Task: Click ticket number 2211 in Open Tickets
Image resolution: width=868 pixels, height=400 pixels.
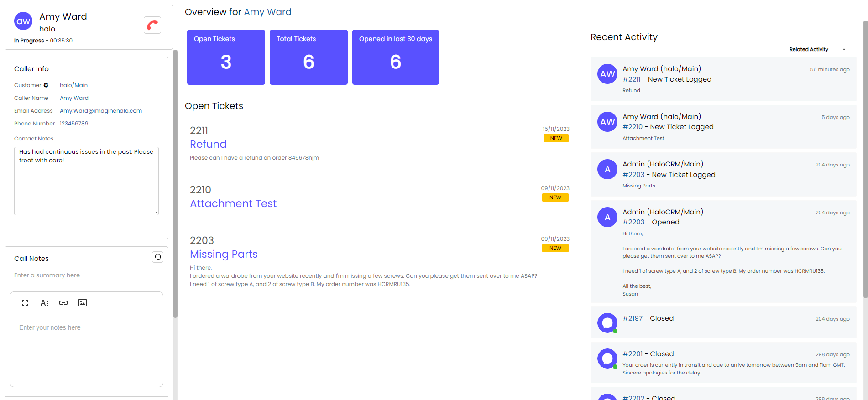Action: coord(199,130)
